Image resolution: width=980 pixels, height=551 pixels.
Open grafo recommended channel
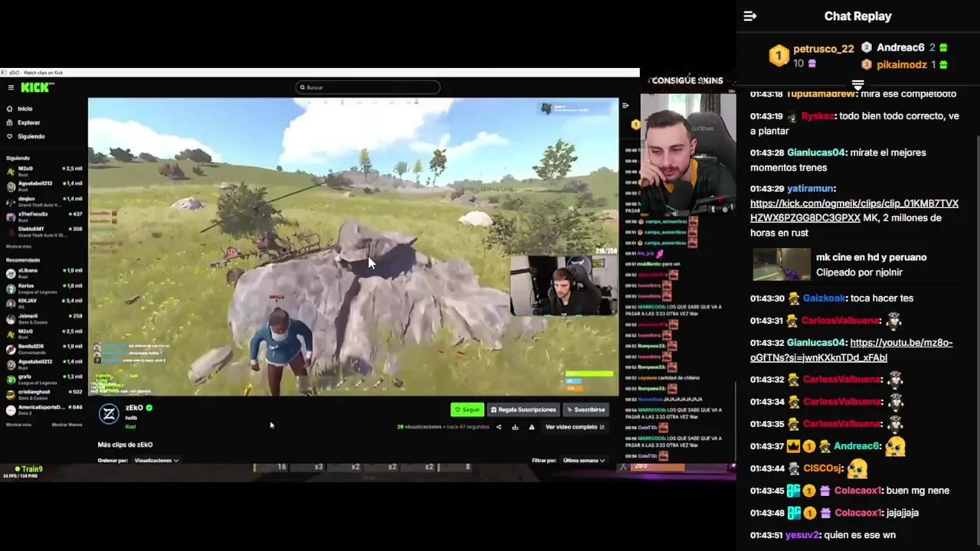click(x=44, y=378)
